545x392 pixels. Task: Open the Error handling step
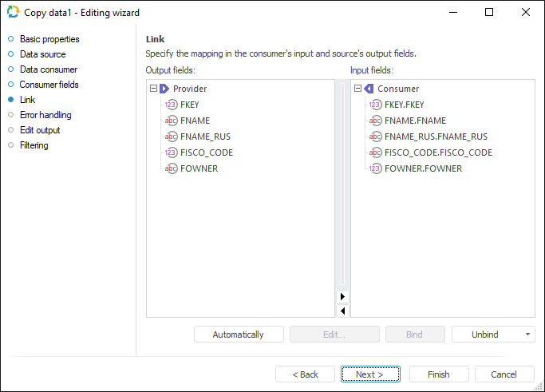tap(45, 115)
